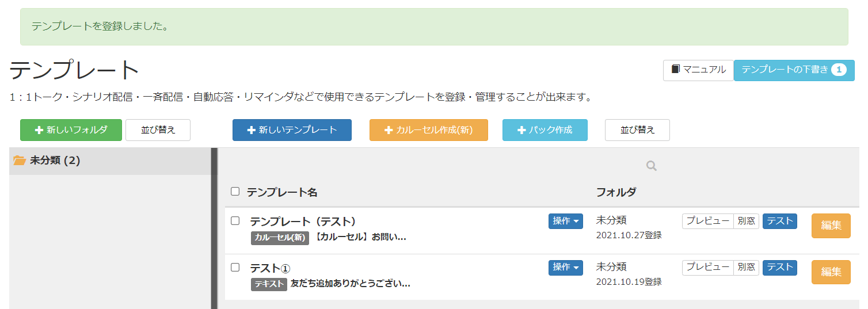868x309 pixels.
Task: Select the 未分類 (2) folder
Action: (x=110, y=161)
